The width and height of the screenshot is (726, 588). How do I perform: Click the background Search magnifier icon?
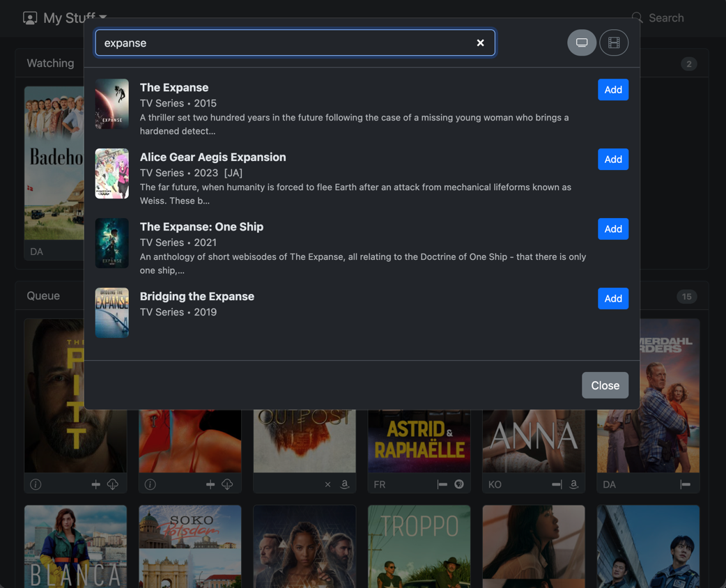pyautogui.click(x=637, y=18)
